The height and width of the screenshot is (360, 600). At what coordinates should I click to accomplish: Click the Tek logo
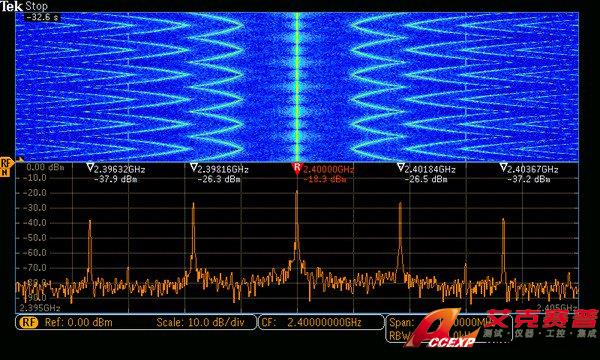click(11, 6)
